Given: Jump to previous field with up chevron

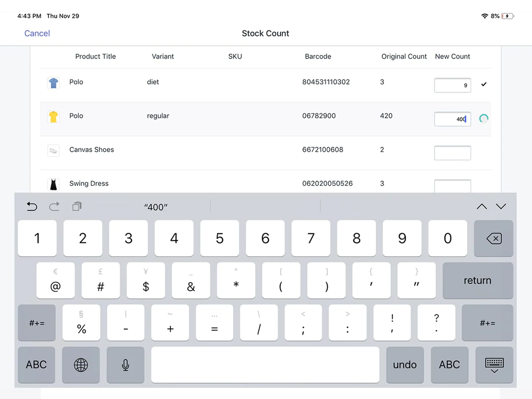Looking at the screenshot, I should (482, 206).
